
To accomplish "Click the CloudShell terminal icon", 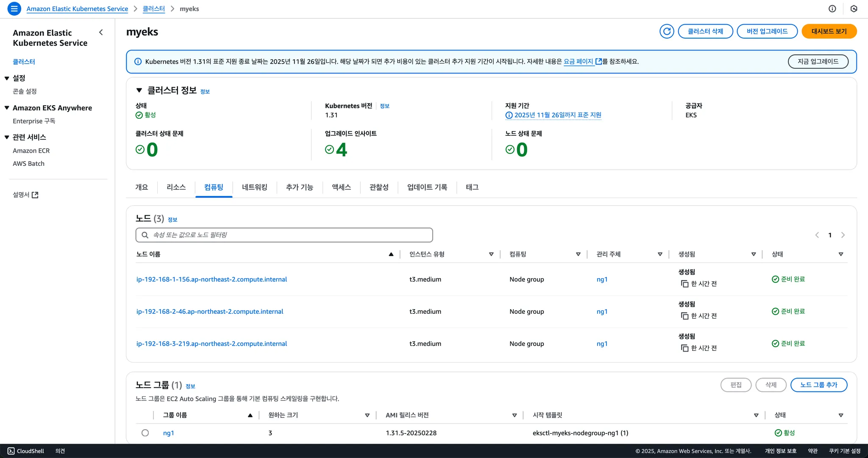I will tap(11, 451).
